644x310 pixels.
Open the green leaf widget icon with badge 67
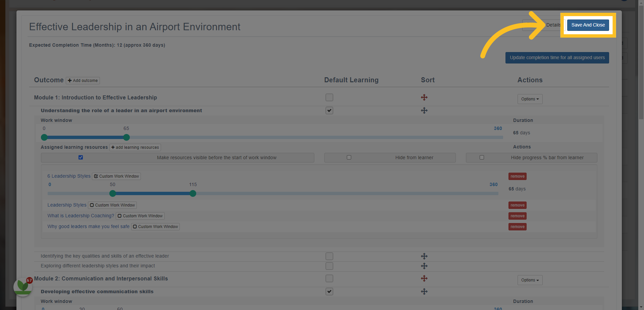(23, 286)
